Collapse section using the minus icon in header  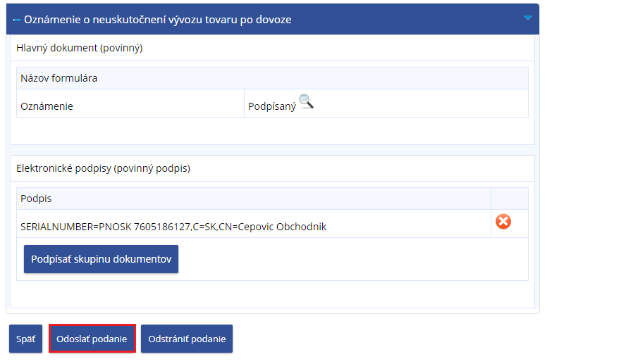point(17,20)
